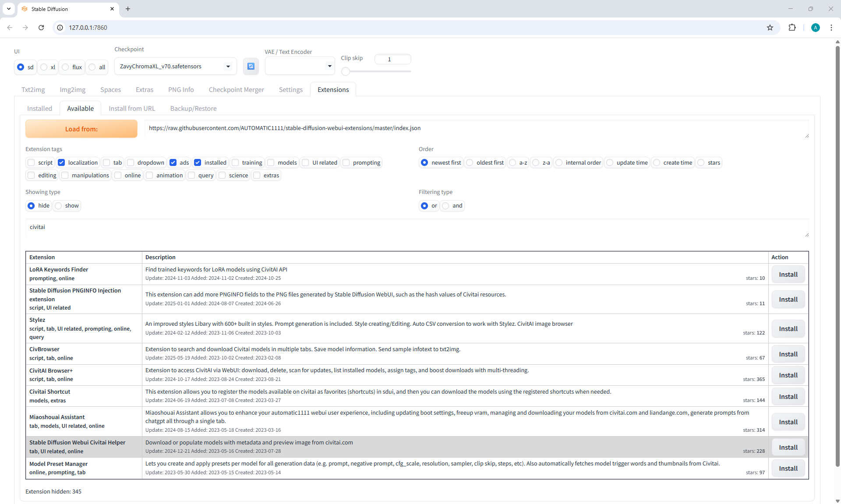Switch to the Txt2img tab
This screenshot has width=841, height=504.
(x=33, y=90)
